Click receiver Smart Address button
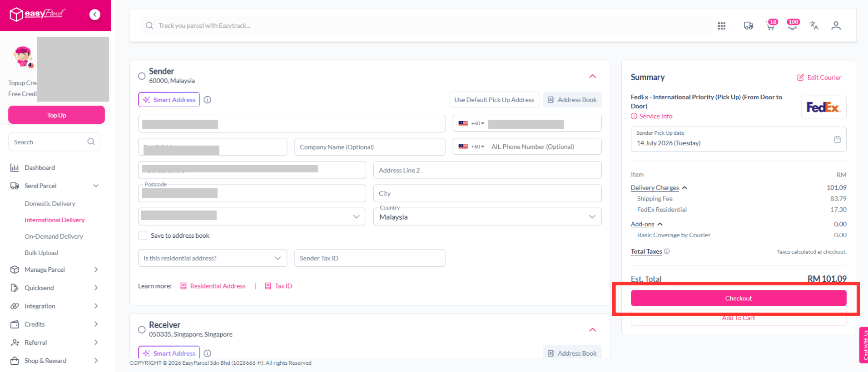The height and width of the screenshot is (372, 868). 169,352
